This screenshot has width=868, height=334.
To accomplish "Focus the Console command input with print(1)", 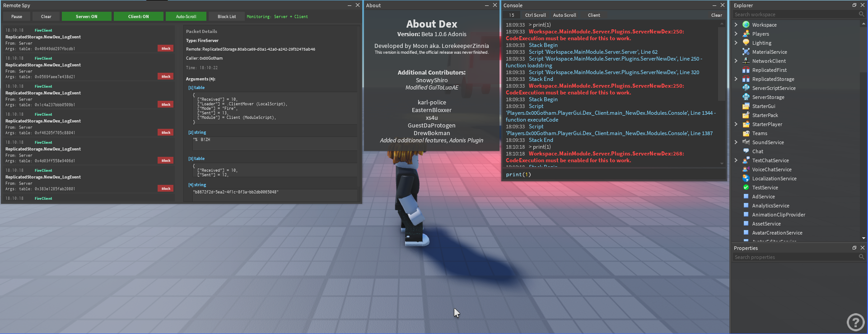I will (x=614, y=174).
